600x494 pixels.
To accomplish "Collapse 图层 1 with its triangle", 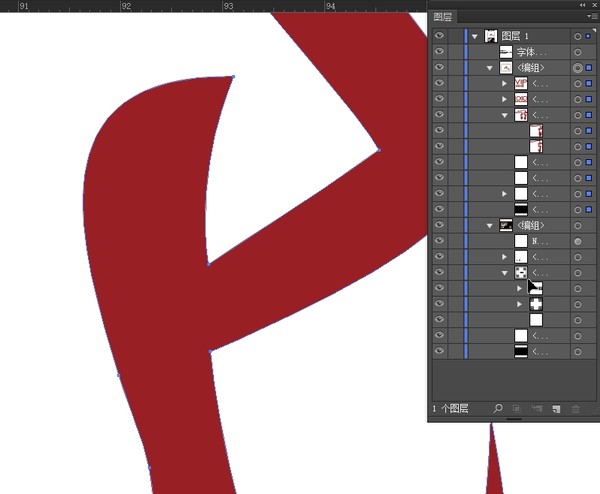I will (x=474, y=37).
